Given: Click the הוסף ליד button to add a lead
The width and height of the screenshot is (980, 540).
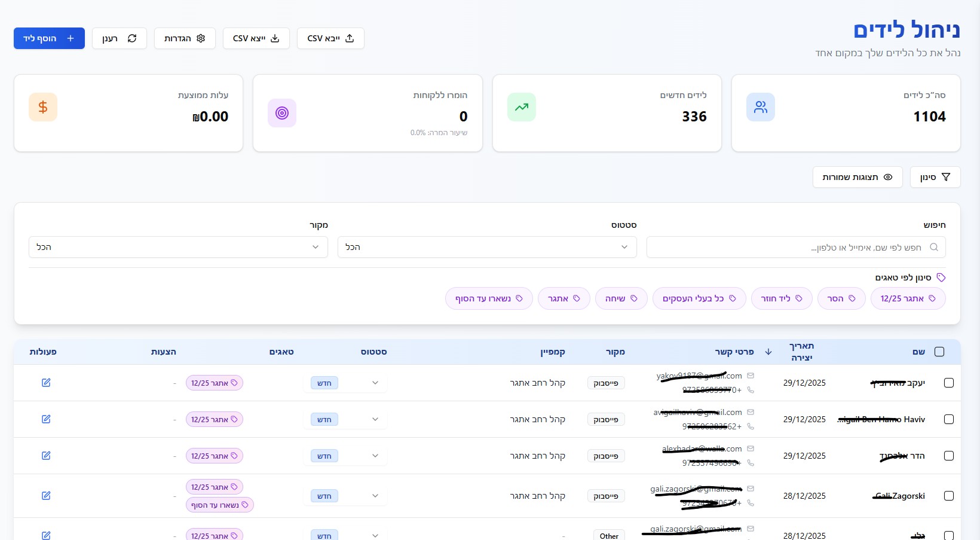Looking at the screenshot, I should [49, 38].
